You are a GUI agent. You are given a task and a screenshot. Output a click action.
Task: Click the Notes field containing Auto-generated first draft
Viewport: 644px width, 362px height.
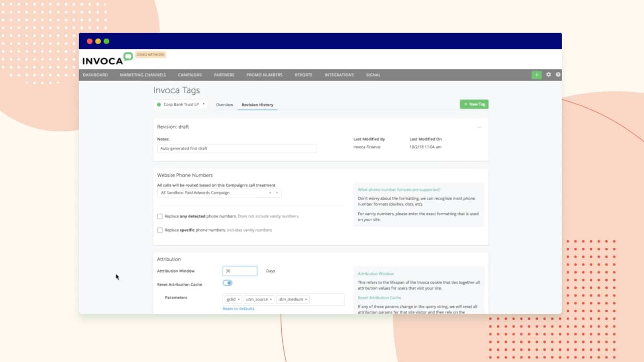(x=236, y=148)
